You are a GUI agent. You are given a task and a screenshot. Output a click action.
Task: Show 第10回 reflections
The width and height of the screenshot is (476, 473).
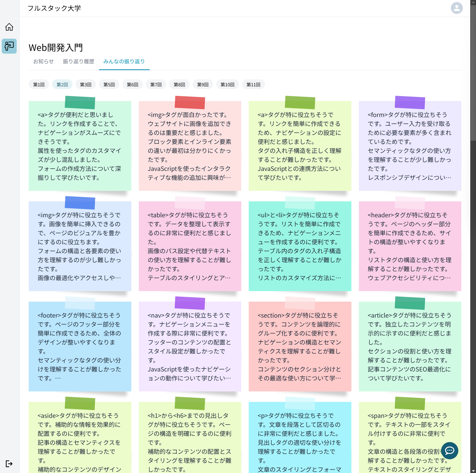pyautogui.click(x=227, y=84)
